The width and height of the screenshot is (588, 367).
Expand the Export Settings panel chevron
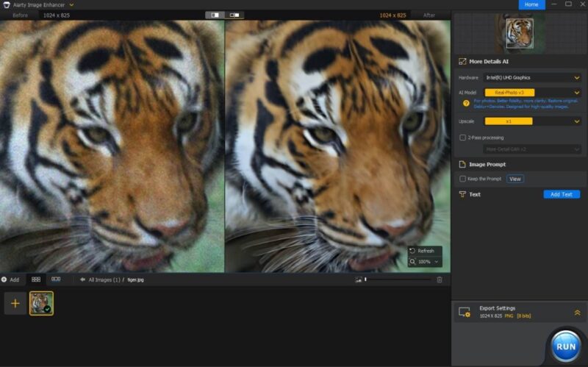(x=577, y=313)
